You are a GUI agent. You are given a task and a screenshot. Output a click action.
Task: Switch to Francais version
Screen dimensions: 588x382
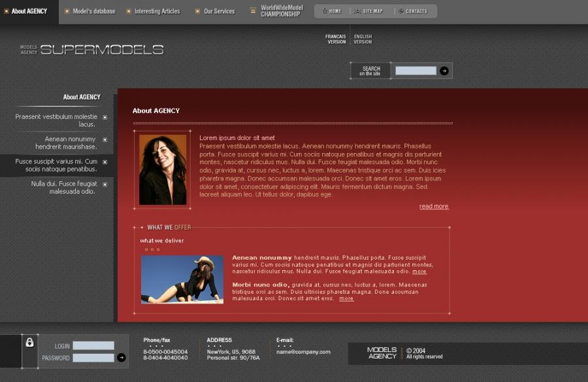(336, 39)
